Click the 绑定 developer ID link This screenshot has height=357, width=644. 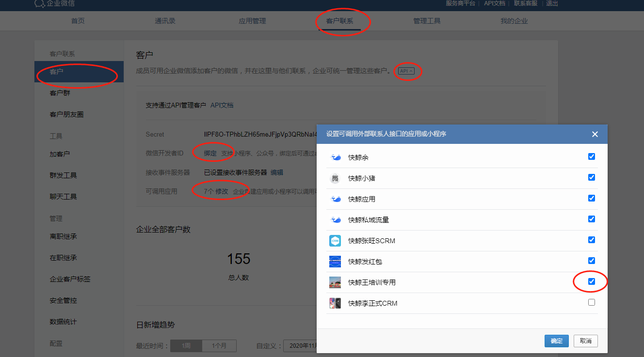pyautogui.click(x=210, y=153)
